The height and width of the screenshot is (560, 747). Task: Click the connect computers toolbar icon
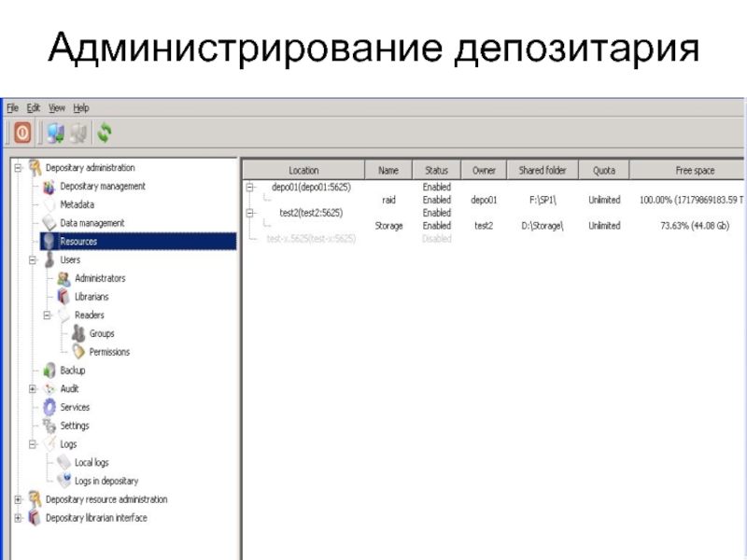(x=56, y=133)
